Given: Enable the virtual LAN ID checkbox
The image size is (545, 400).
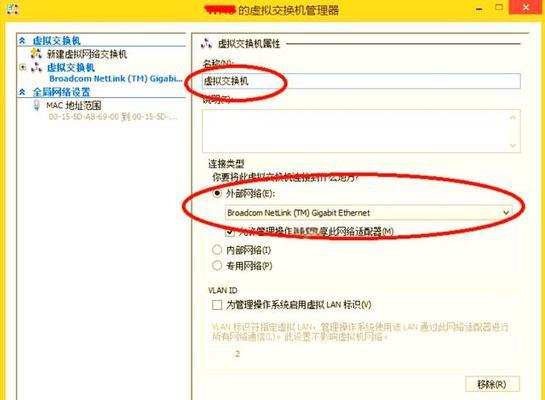Looking at the screenshot, I should pos(217,305).
